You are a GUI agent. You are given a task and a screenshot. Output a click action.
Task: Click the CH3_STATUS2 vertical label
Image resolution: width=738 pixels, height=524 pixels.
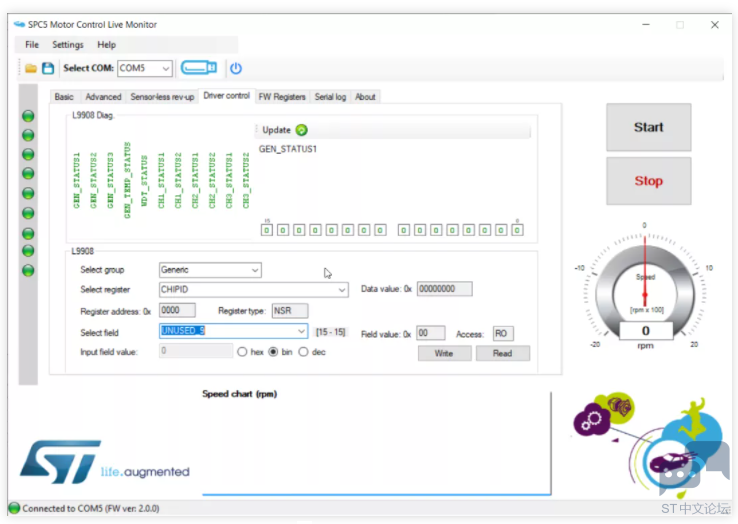pos(246,180)
